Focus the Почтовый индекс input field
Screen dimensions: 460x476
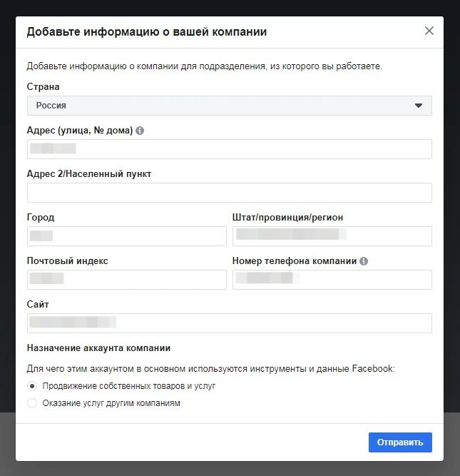[126, 280]
